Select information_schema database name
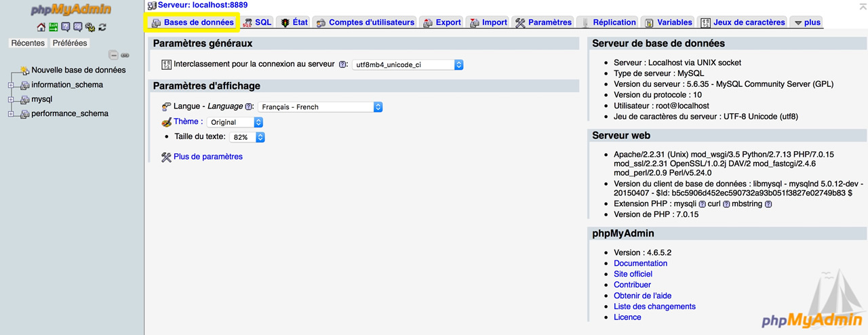This screenshot has width=868, height=335. pos(67,85)
